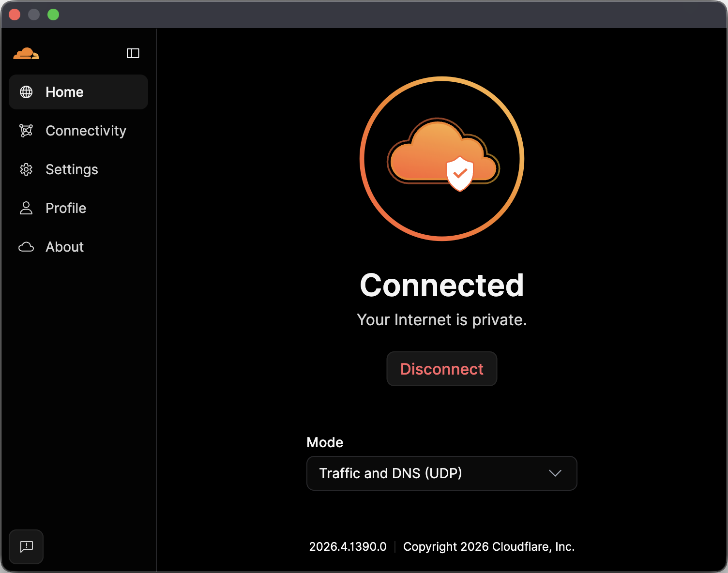Collapse the sidebar with panel toggle icon
This screenshot has height=573, width=728.
133,53
